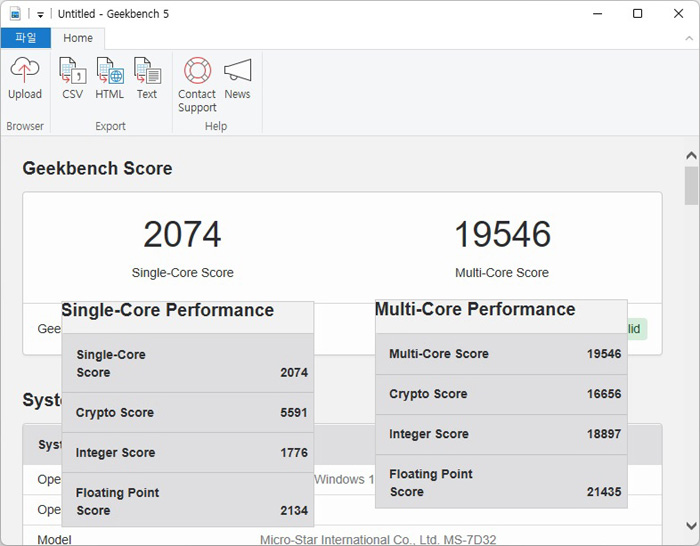Viewport: 700px width, 546px height.
Task: Click the scrollbar down arrow
Action: coord(691,525)
